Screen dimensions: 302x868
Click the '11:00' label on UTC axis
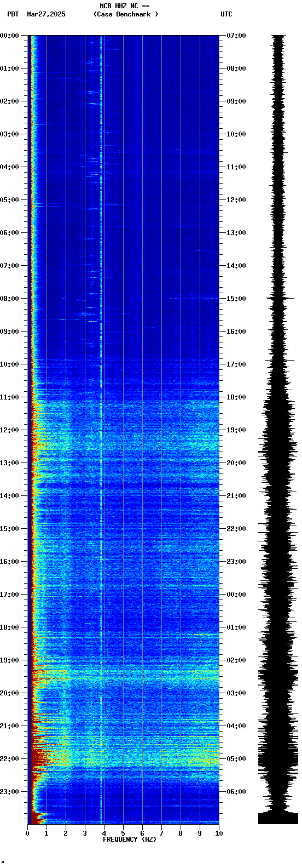pyautogui.click(x=236, y=167)
